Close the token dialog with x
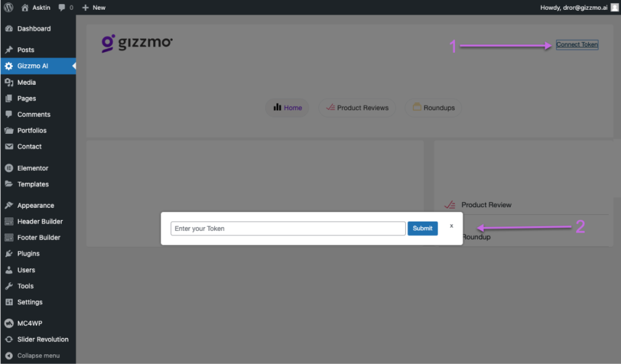Screen dimensions: 621x364 pyautogui.click(x=451, y=225)
